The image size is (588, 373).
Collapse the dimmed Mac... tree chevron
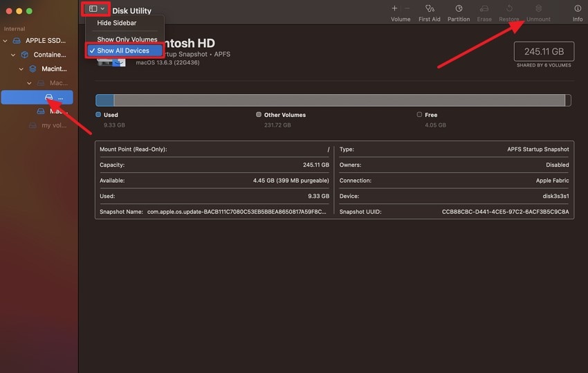[x=29, y=83]
